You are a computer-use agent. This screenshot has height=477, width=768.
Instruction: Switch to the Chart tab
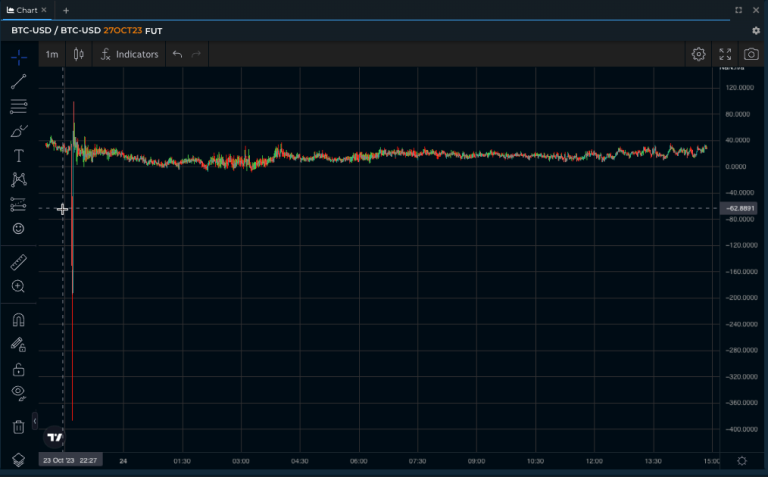[x=27, y=10]
